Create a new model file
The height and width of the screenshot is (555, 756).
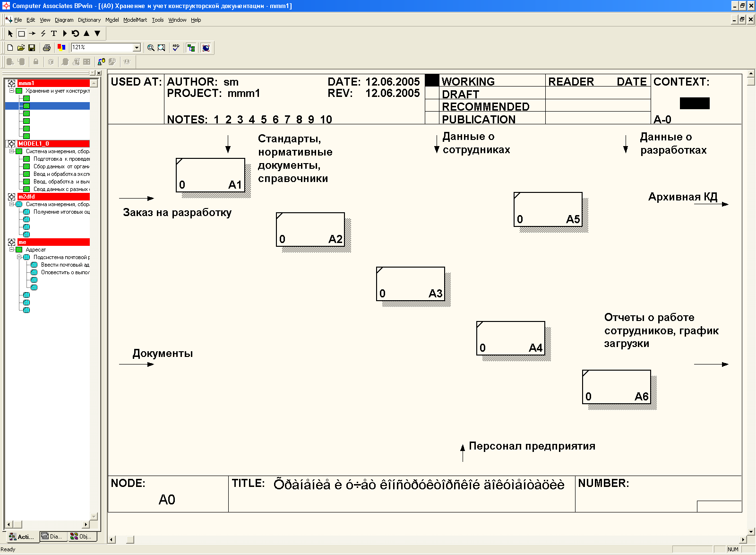(x=10, y=48)
